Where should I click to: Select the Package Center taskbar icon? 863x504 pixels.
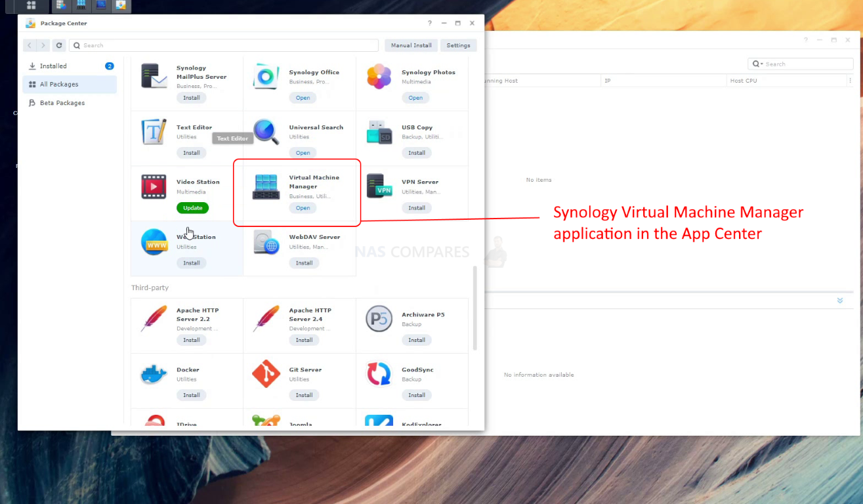121,5
